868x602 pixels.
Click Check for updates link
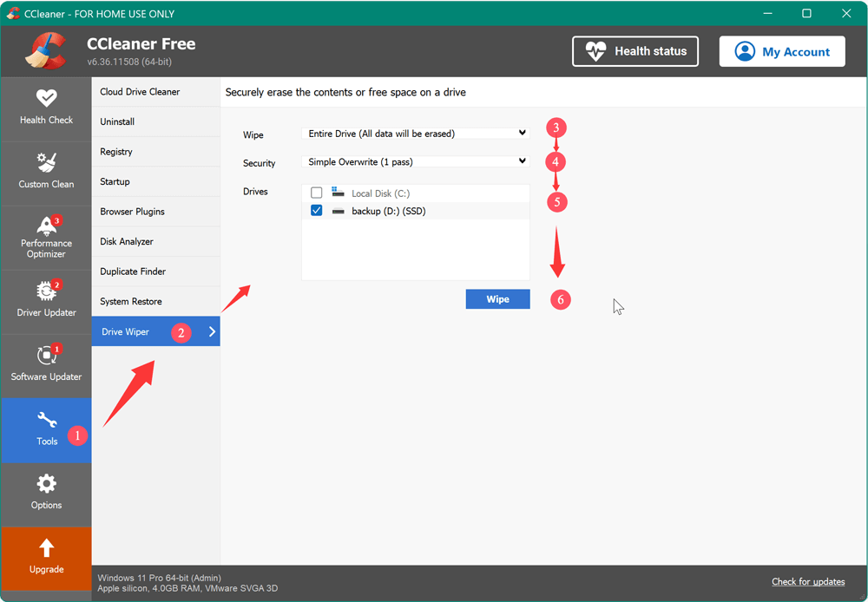coord(807,581)
